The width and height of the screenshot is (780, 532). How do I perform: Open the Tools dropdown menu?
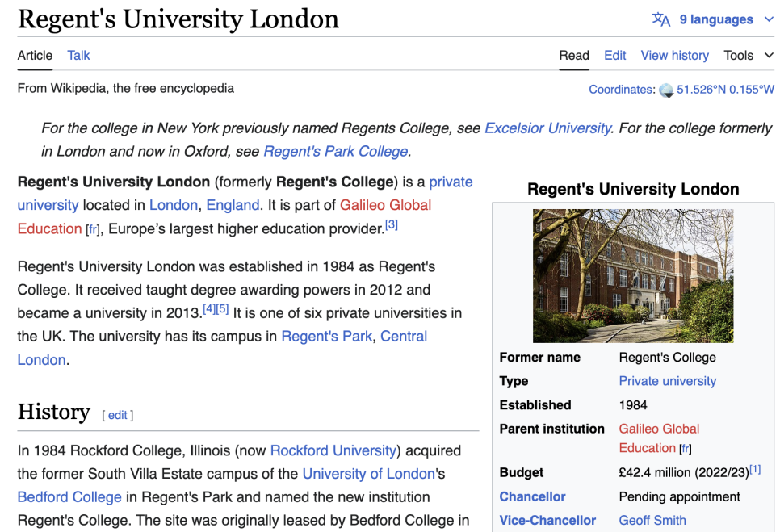pyautogui.click(x=749, y=55)
